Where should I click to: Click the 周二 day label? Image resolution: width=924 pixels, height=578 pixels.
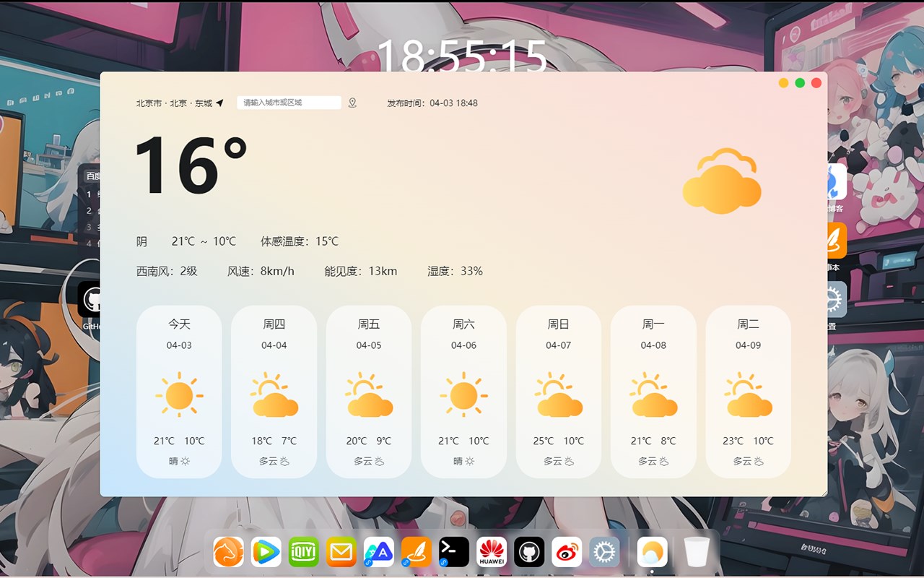pos(749,324)
